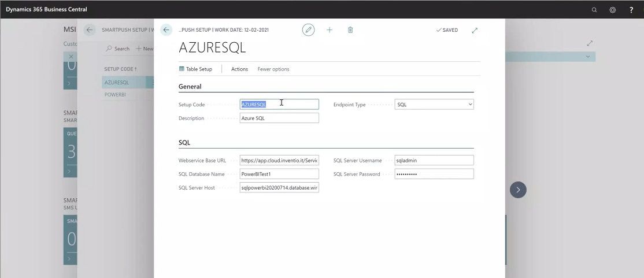Click the AZURESQL page heading
Image resolution: width=644 pixels, height=278 pixels.
tap(212, 47)
